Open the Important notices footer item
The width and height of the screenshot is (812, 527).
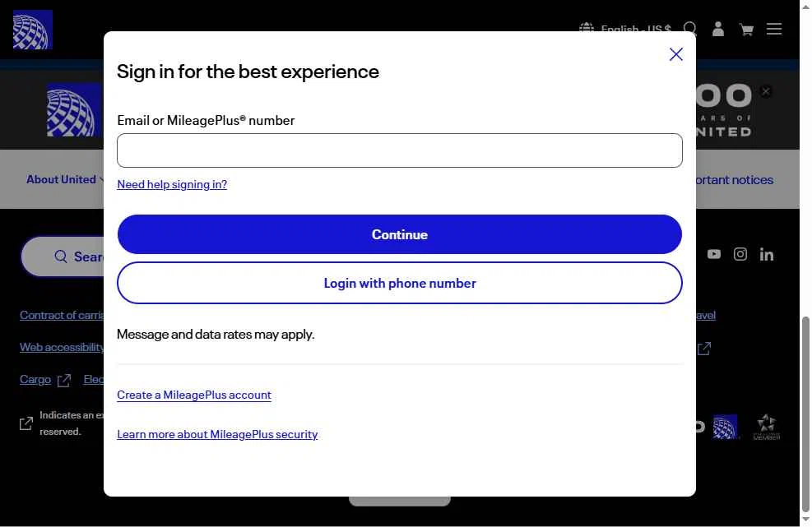point(735,179)
